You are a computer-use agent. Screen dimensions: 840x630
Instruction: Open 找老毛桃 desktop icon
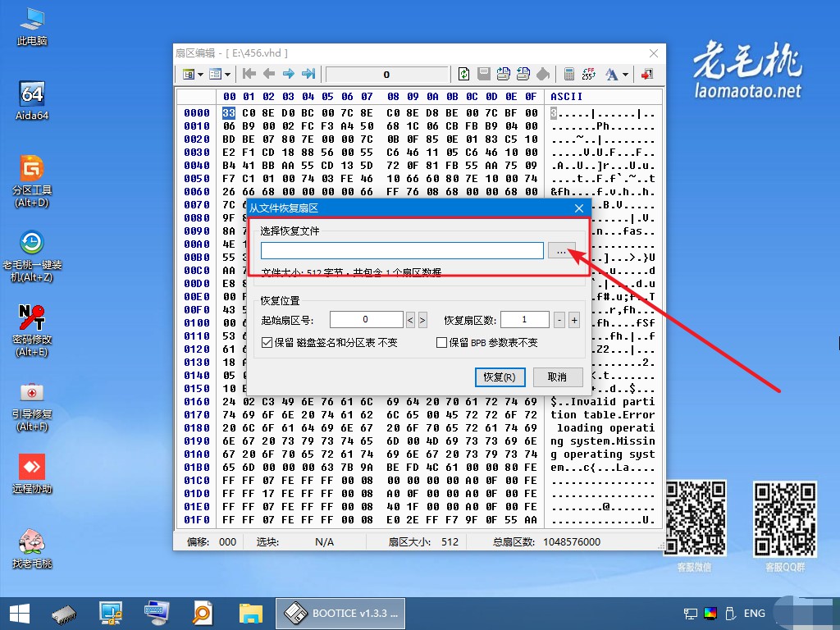coord(32,549)
